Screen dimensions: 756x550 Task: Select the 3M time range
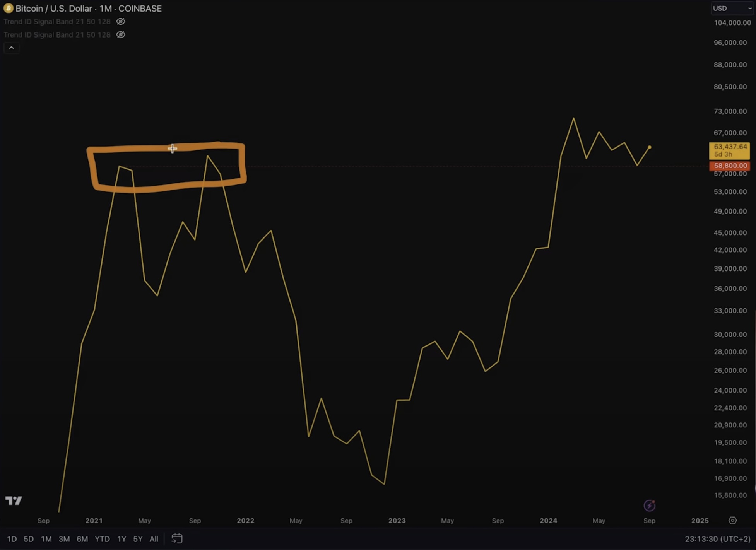64,539
